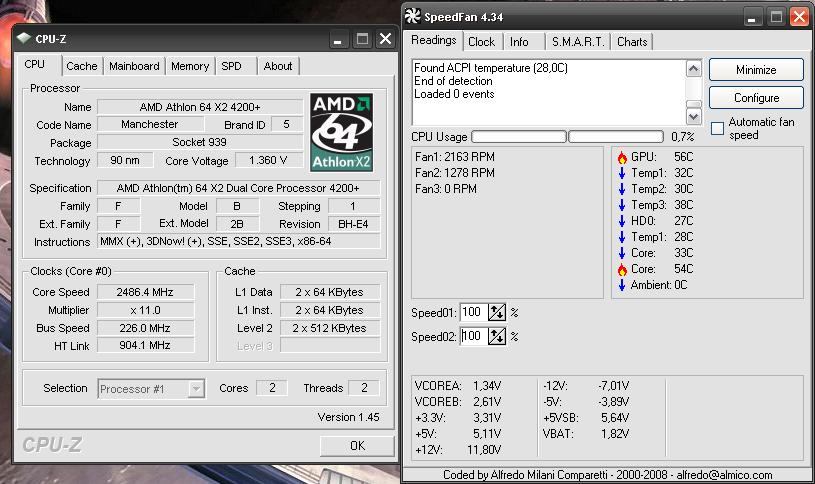Click the VBAT 1,82V reading
The image size is (815, 484).
point(586,434)
